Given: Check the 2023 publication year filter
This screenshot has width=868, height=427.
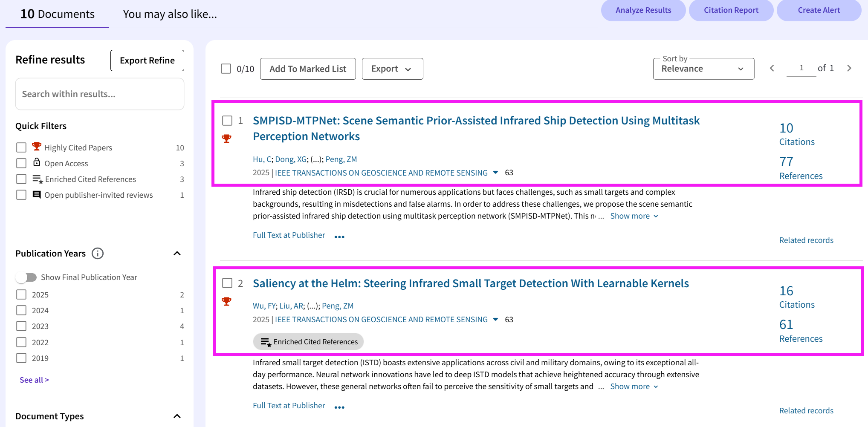Looking at the screenshot, I should coord(21,326).
